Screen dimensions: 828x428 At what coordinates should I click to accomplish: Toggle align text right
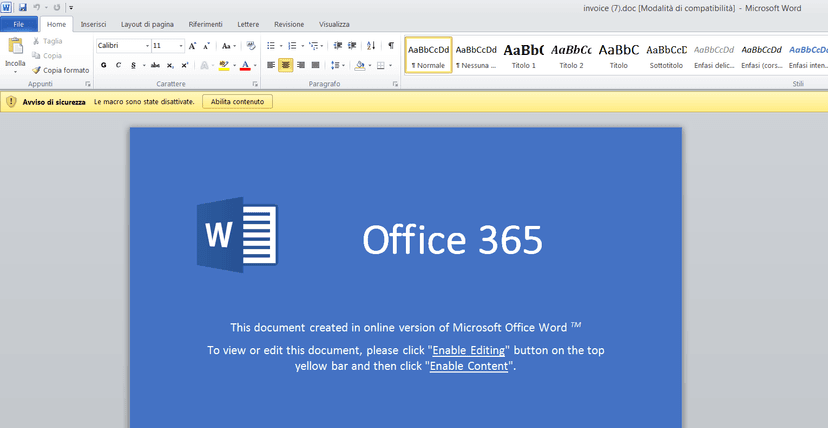(x=301, y=65)
